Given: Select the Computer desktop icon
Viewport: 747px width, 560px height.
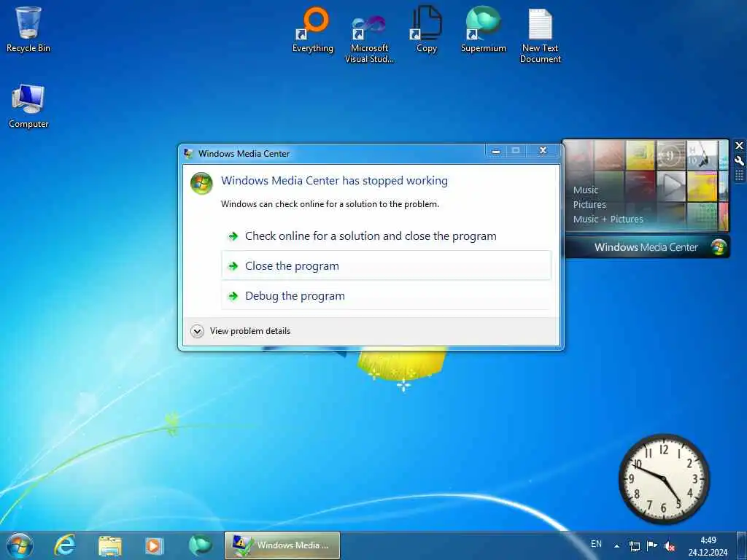Looking at the screenshot, I should [28, 106].
